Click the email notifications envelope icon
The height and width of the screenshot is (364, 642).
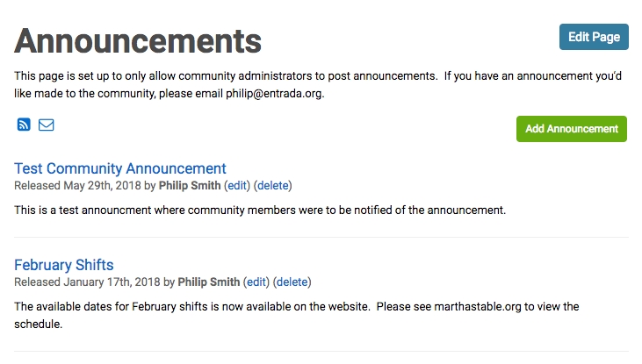click(x=47, y=125)
